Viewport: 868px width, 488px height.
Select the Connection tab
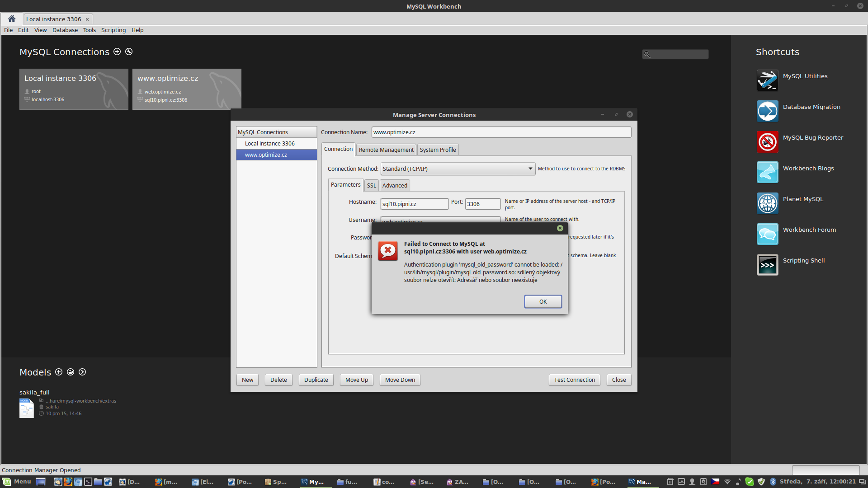pos(338,149)
